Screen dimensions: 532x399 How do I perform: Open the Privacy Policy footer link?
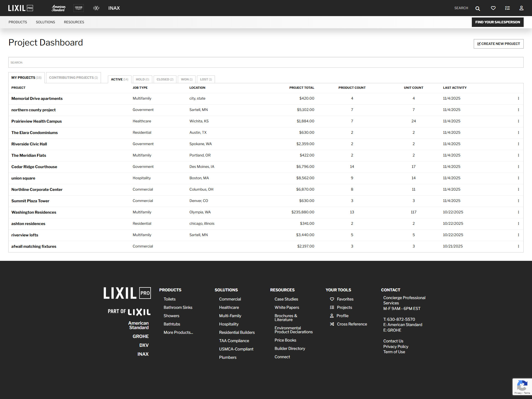[396, 347]
